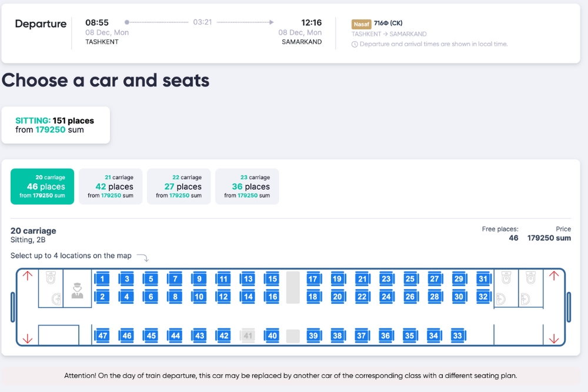Select seat 31 near right toilets
This screenshot has height=392, width=588.
coord(483,279)
